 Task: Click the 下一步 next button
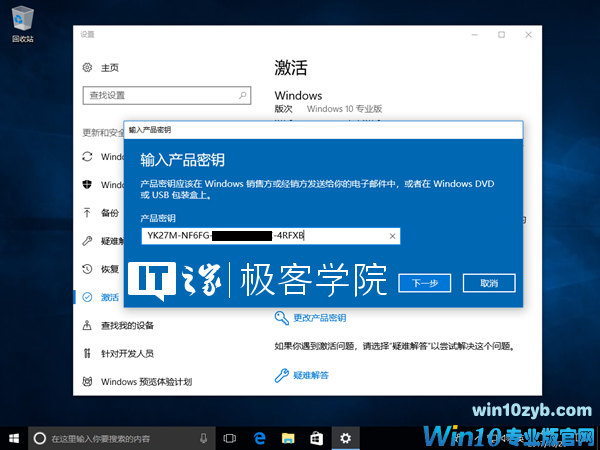424,283
